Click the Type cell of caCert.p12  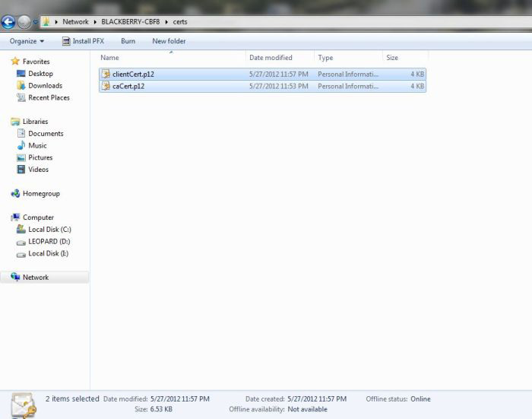[348, 86]
